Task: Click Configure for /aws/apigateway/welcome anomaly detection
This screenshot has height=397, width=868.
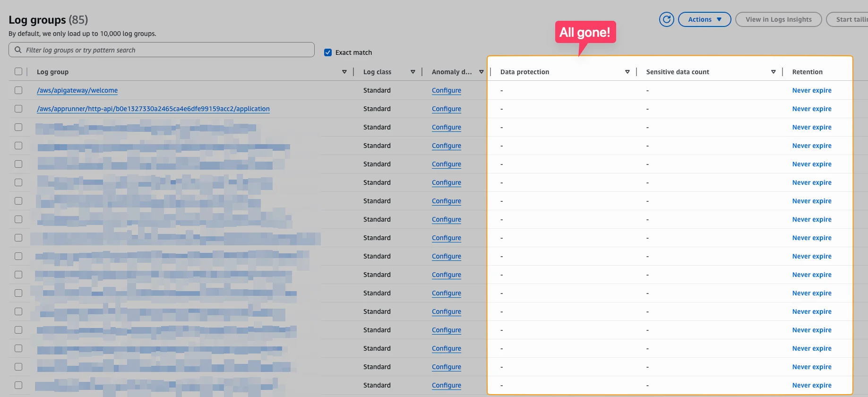Action: [x=446, y=90]
